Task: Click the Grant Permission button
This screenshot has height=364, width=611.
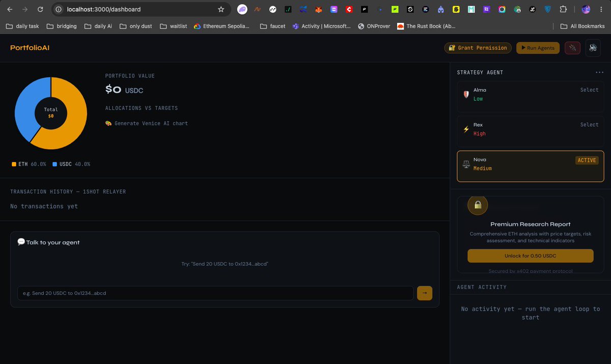Action: (x=478, y=48)
